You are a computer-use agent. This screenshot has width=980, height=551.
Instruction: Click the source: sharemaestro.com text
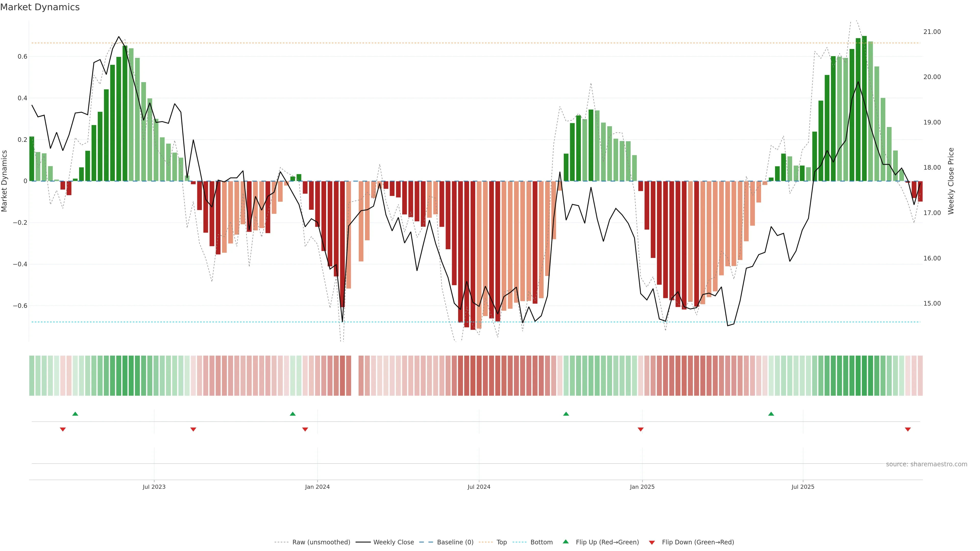click(x=926, y=464)
